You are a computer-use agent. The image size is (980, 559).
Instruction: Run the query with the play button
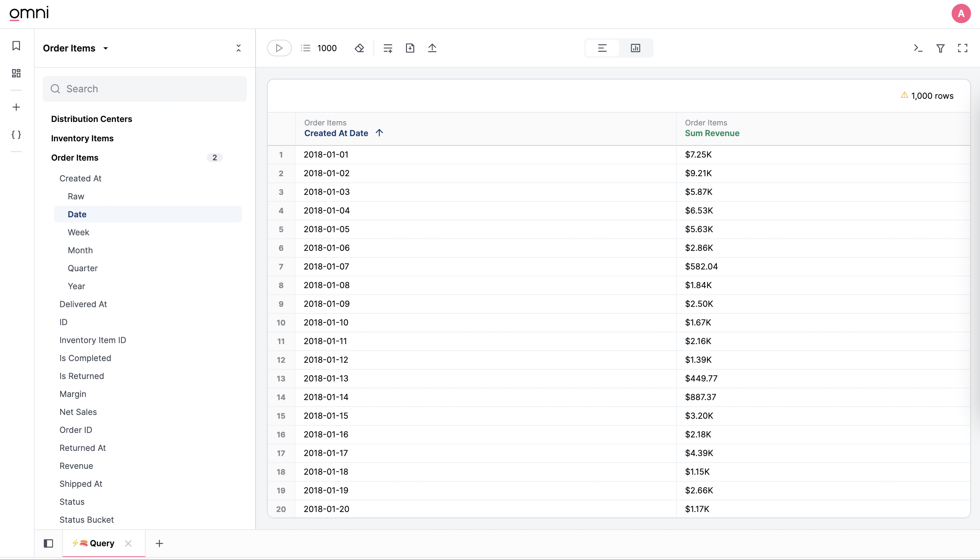pos(279,48)
